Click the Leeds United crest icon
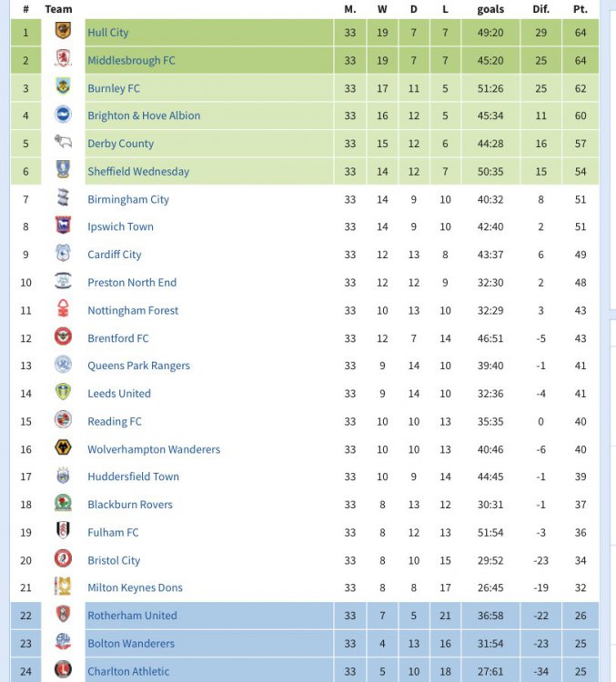This screenshot has height=682, width=616. pos(63,394)
